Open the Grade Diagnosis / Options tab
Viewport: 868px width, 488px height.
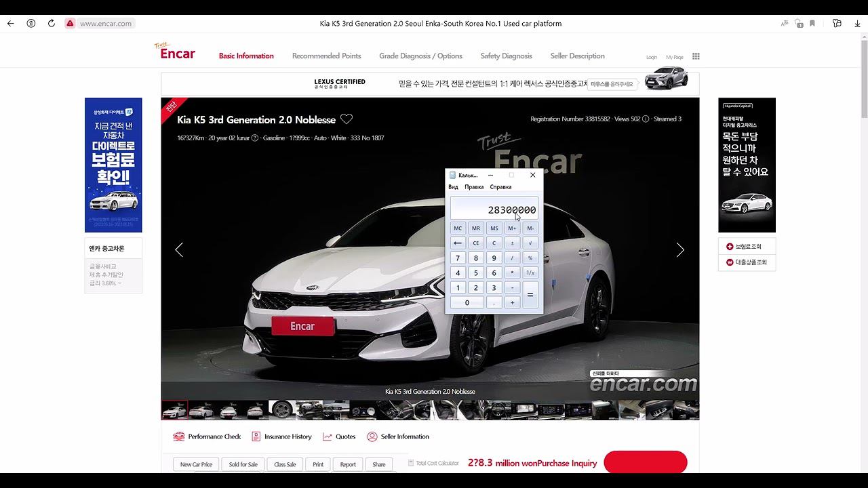click(x=420, y=56)
